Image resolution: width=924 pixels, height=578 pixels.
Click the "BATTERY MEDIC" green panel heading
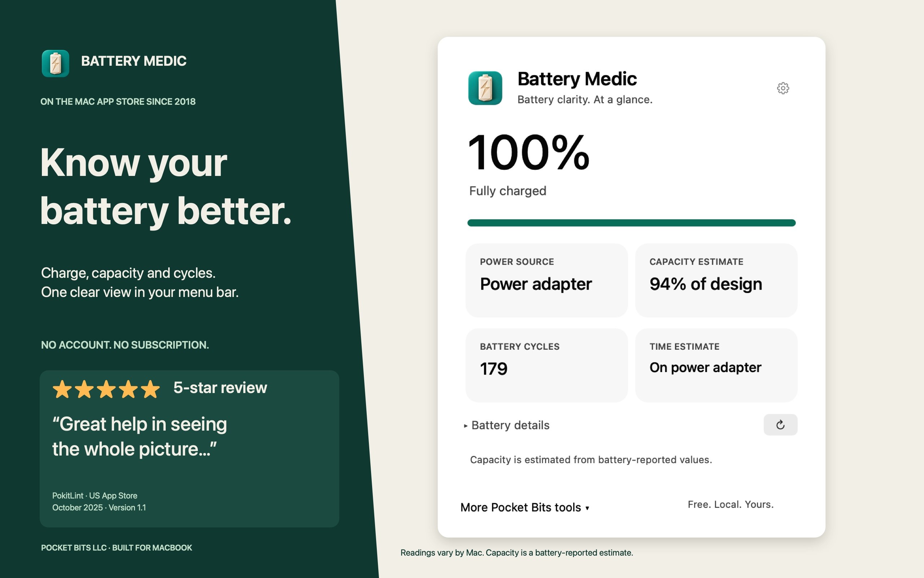[x=134, y=61]
